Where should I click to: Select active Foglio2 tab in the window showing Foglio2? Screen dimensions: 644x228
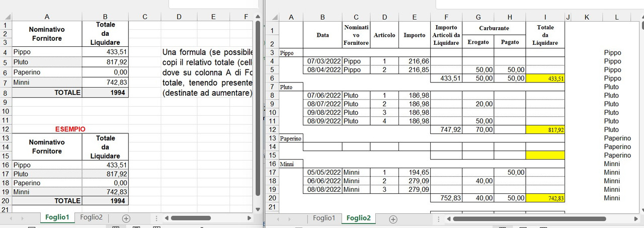359,218
